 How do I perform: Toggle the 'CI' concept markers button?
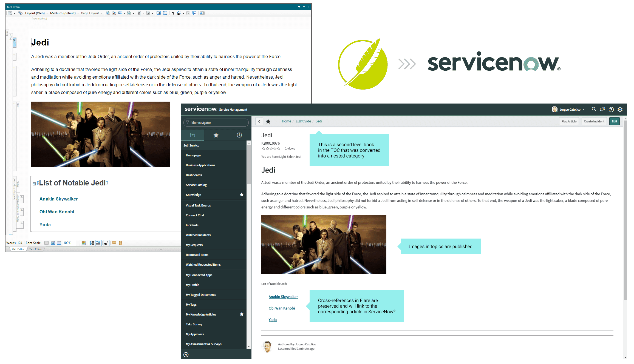point(165,13)
